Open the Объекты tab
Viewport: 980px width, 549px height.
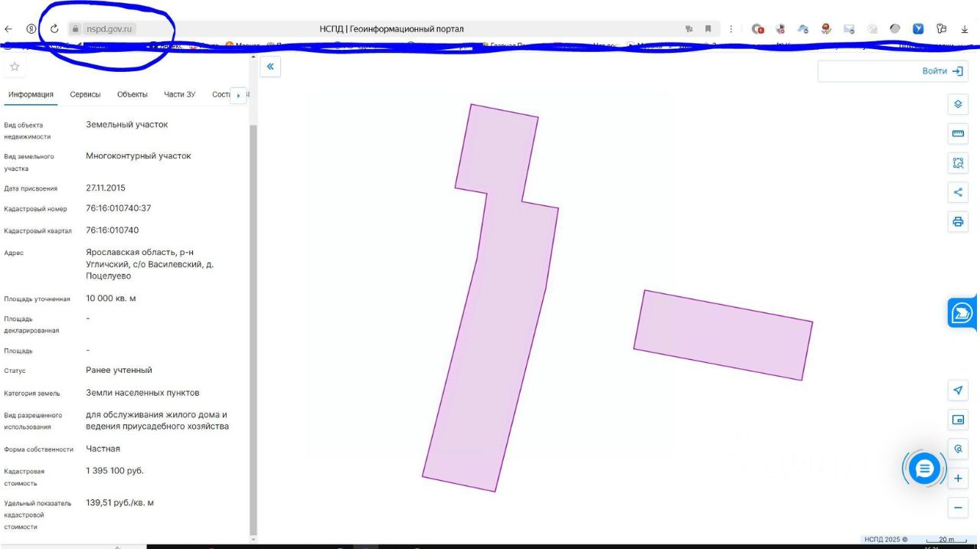click(x=132, y=94)
